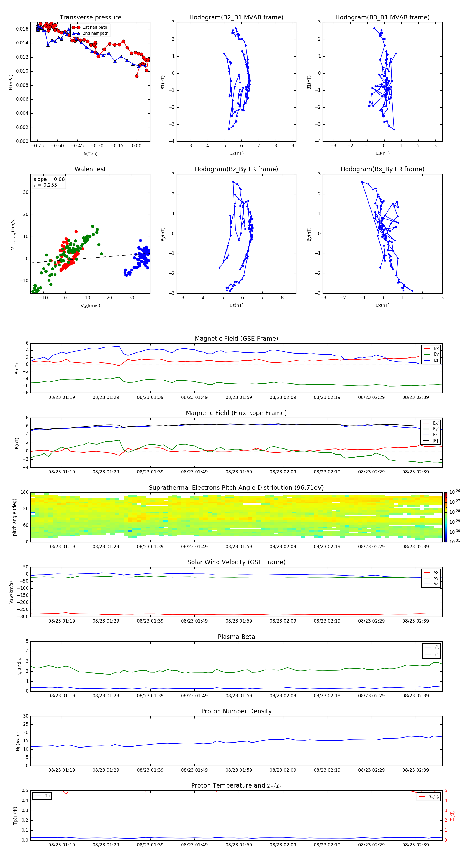473x868 pixels.
Task: Click 'Proton Temperature and Te/Tp' title
Action: click(236, 786)
